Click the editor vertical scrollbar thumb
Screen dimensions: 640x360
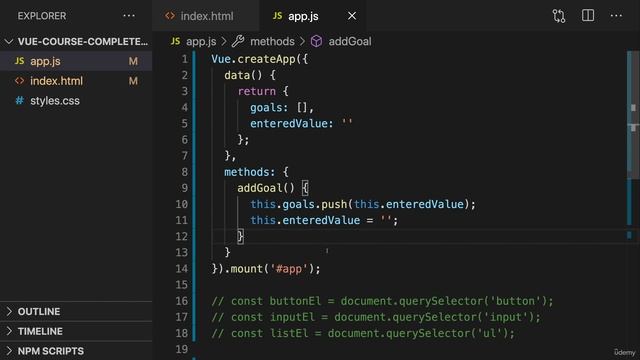pos(633,114)
